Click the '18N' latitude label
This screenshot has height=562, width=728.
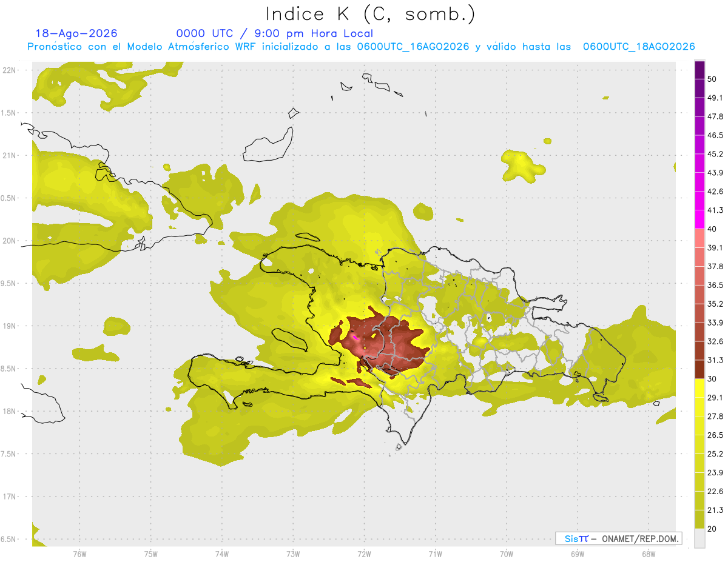[x=9, y=412]
